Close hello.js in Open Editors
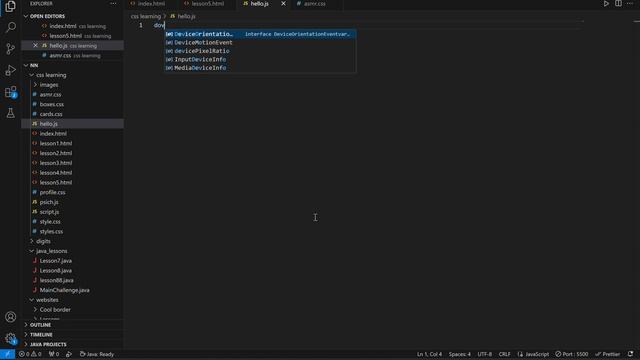Screen dimensions: 640x360 tap(36, 45)
